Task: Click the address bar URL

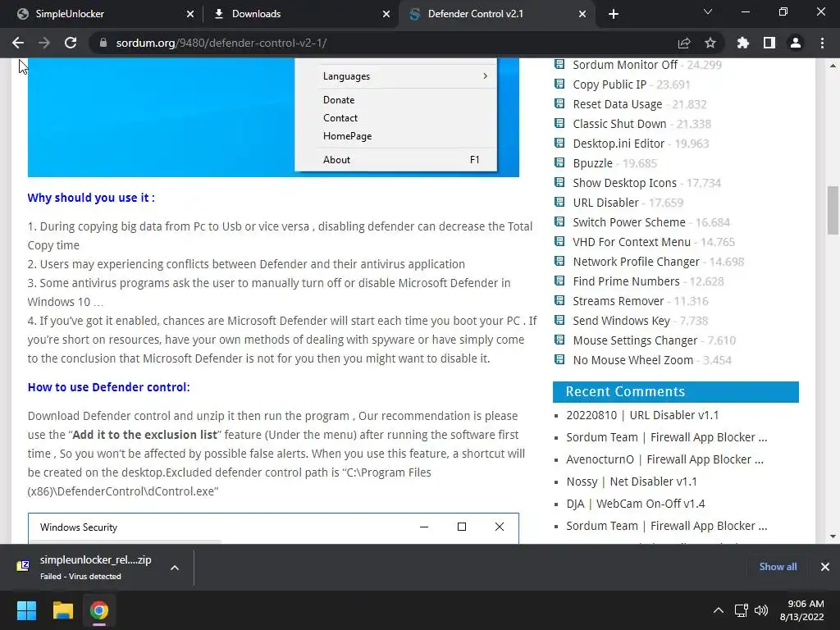Action: click(x=221, y=43)
